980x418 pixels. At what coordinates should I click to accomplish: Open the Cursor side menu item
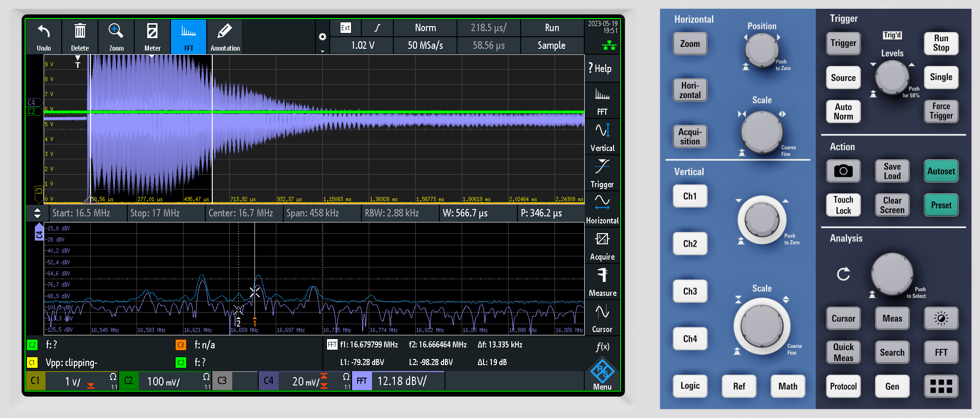pos(602,318)
